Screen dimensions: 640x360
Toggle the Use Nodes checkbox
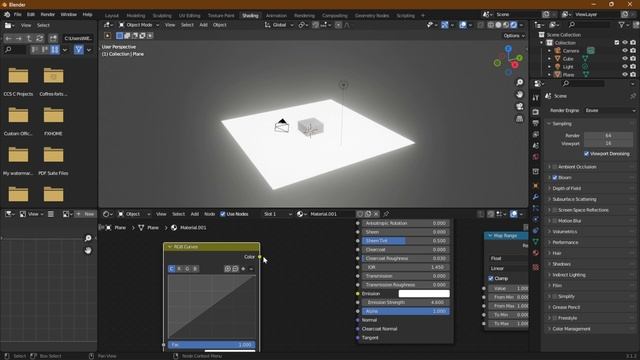[x=223, y=214]
